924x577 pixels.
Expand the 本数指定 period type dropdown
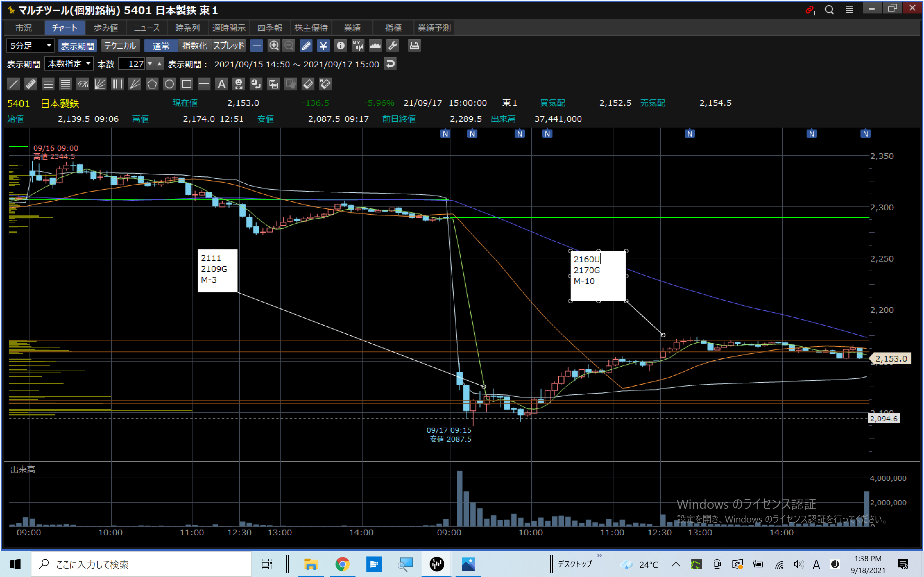tap(69, 64)
